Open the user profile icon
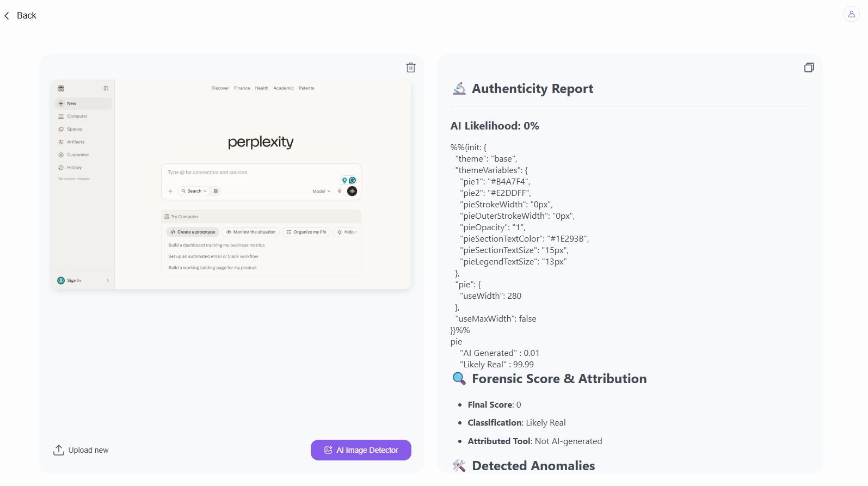 coord(852,14)
